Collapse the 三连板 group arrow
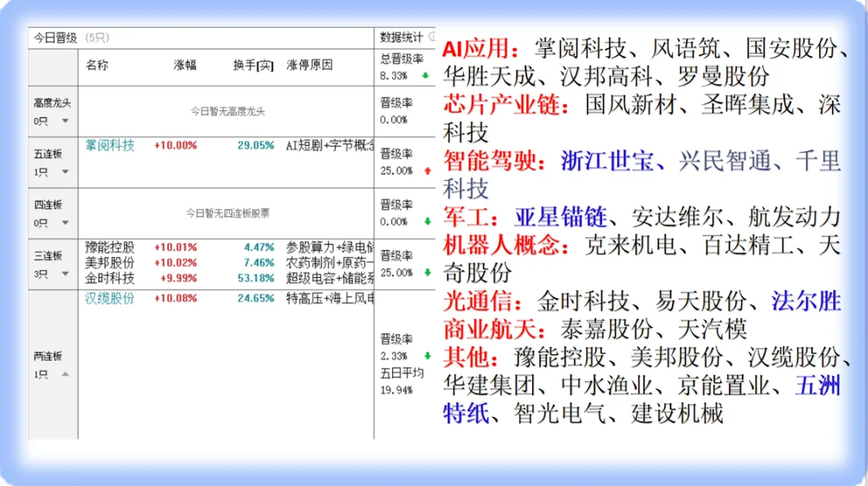Screen dimensions: 868x486 point(65,273)
